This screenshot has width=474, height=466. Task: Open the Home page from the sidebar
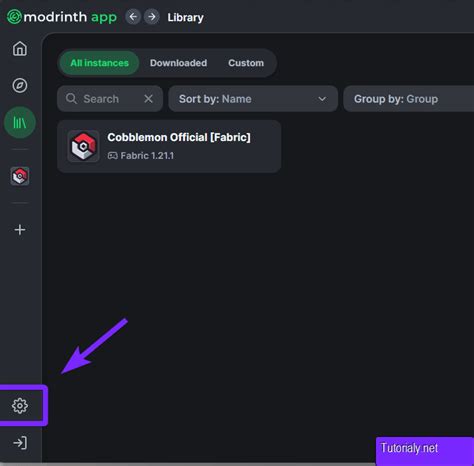[20, 49]
